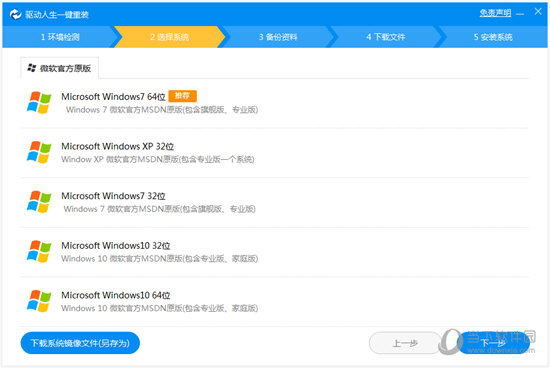Switch to step 4 下载文件
Screen dimensions: 550x368
click(x=385, y=37)
